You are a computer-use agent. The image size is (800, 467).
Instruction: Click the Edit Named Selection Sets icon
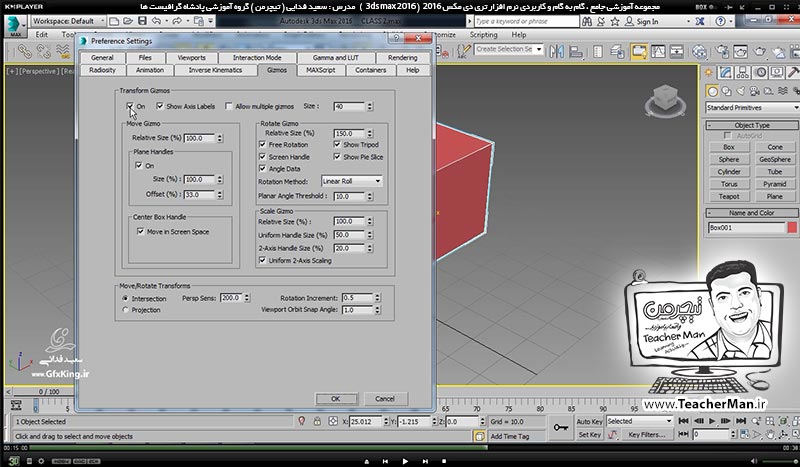pos(463,51)
